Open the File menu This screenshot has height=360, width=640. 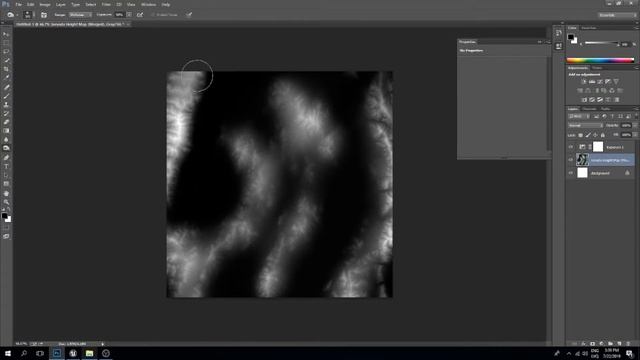pyautogui.click(x=18, y=4)
